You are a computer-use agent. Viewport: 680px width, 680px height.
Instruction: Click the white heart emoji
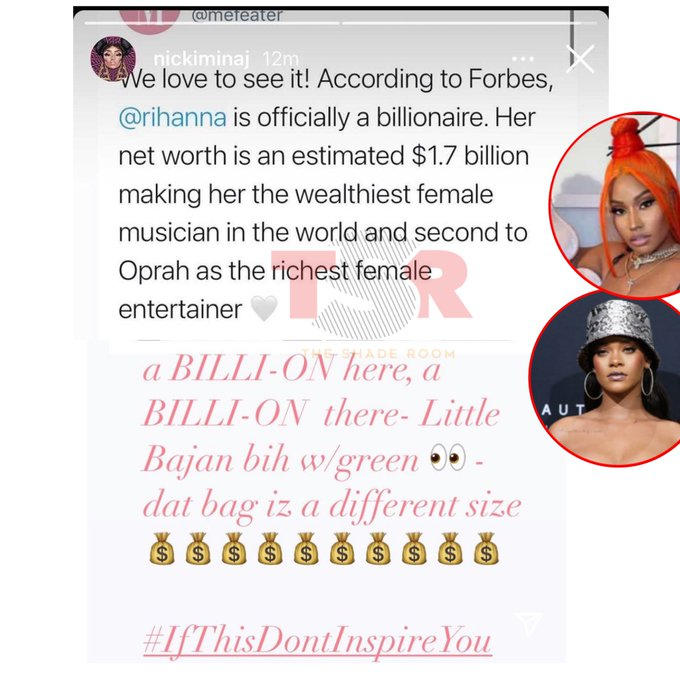(265, 308)
